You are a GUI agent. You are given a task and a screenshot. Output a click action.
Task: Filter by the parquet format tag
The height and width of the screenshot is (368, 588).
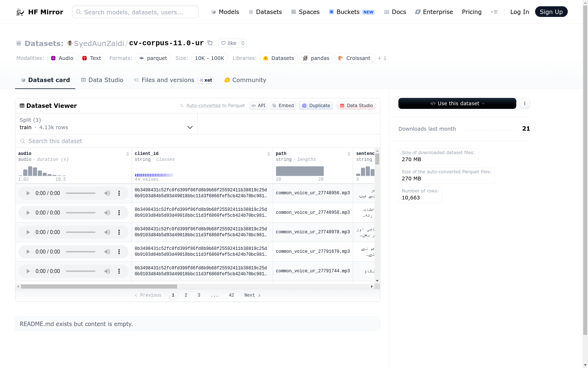153,58
